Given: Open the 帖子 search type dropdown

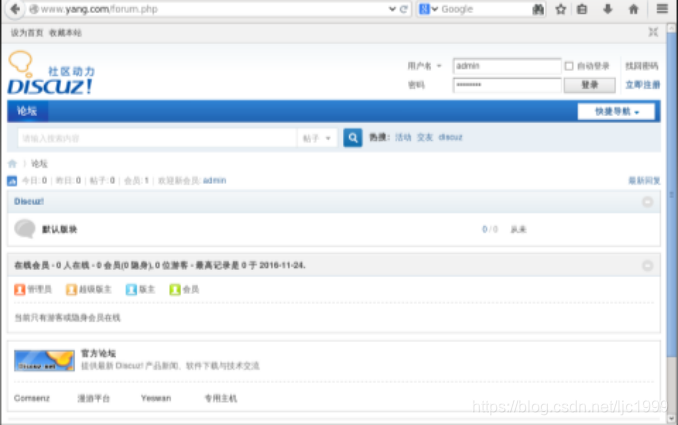Looking at the screenshot, I should [317, 138].
